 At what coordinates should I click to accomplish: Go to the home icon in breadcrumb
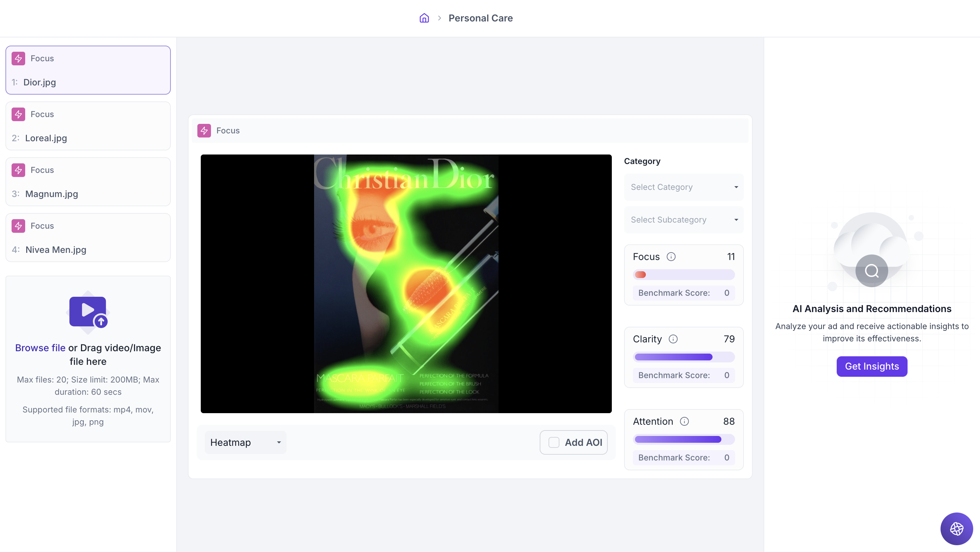pos(424,18)
